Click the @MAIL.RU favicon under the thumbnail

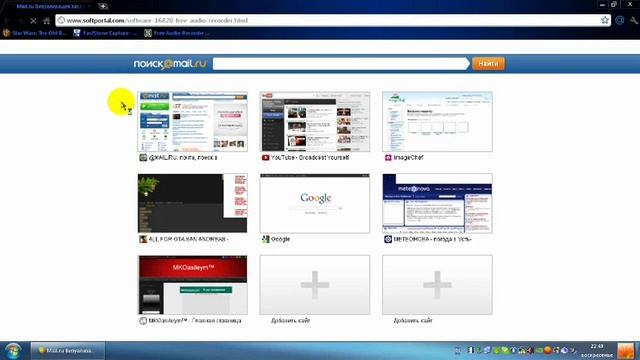[x=143, y=158]
